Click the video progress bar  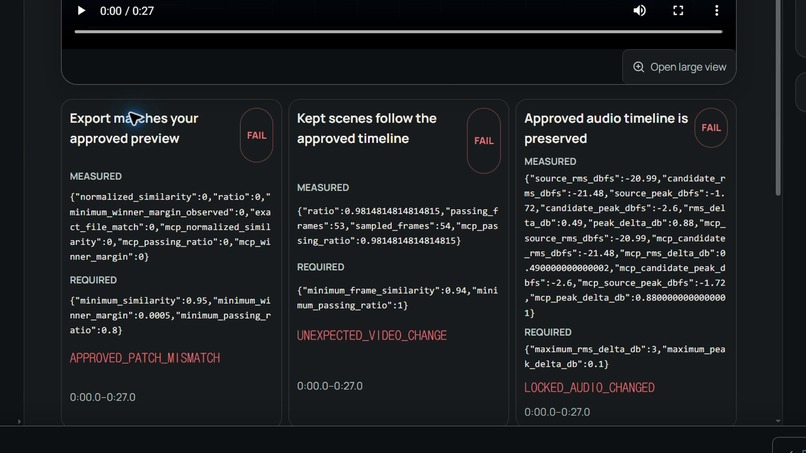tap(398, 32)
